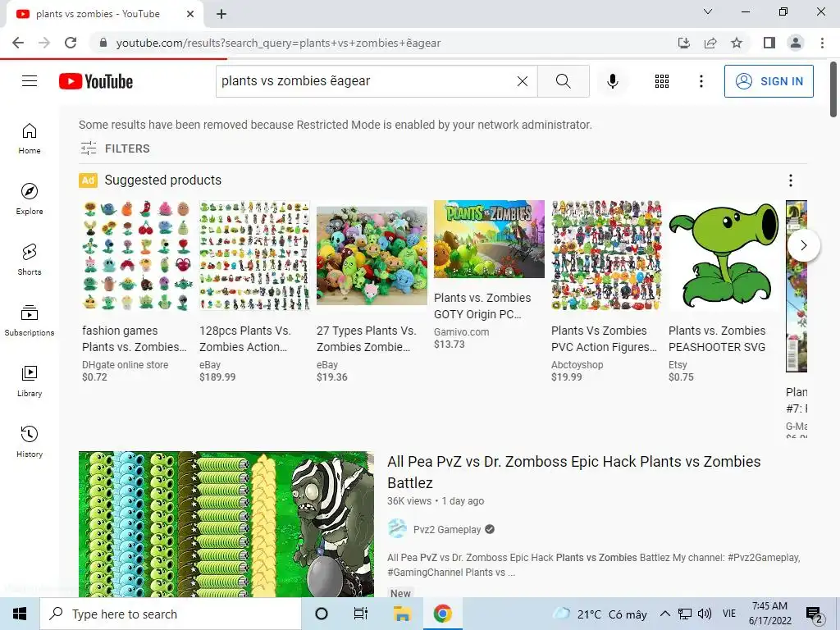
Task: Bookmark this page with the star
Action: tap(737, 43)
